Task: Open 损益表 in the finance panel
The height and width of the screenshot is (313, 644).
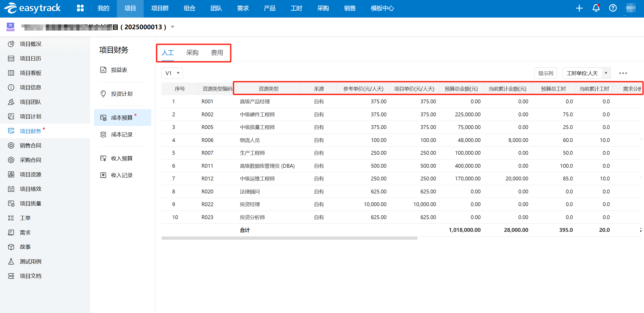Action: (x=119, y=70)
